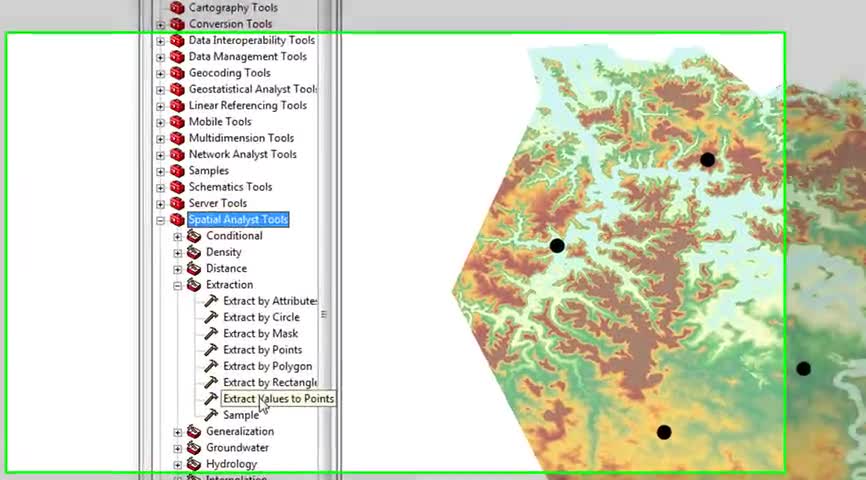Click the Extraction toolset icon
The width and height of the screenshot is (866, 480).
[194, 285]
